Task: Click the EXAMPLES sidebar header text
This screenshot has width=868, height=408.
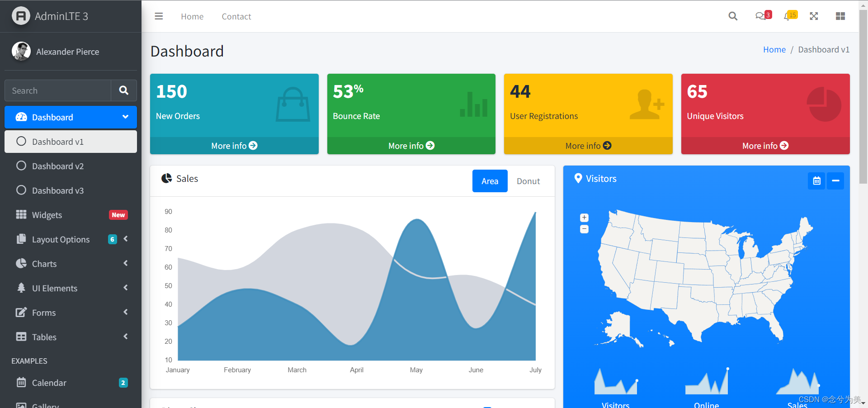Action: click(x=29, y=361)
